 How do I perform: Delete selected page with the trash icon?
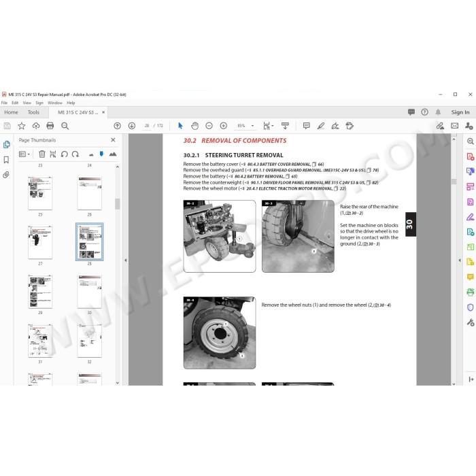(x=42, y=154)
